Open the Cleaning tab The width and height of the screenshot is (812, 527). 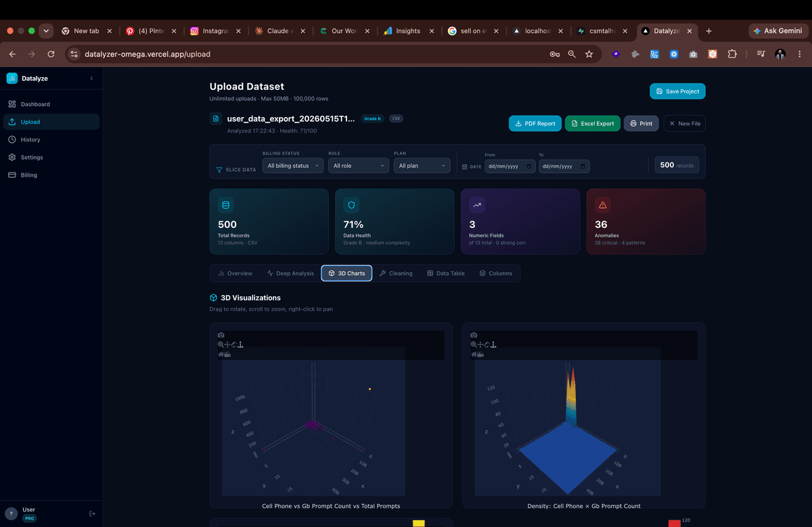click(x=396, y=273)
